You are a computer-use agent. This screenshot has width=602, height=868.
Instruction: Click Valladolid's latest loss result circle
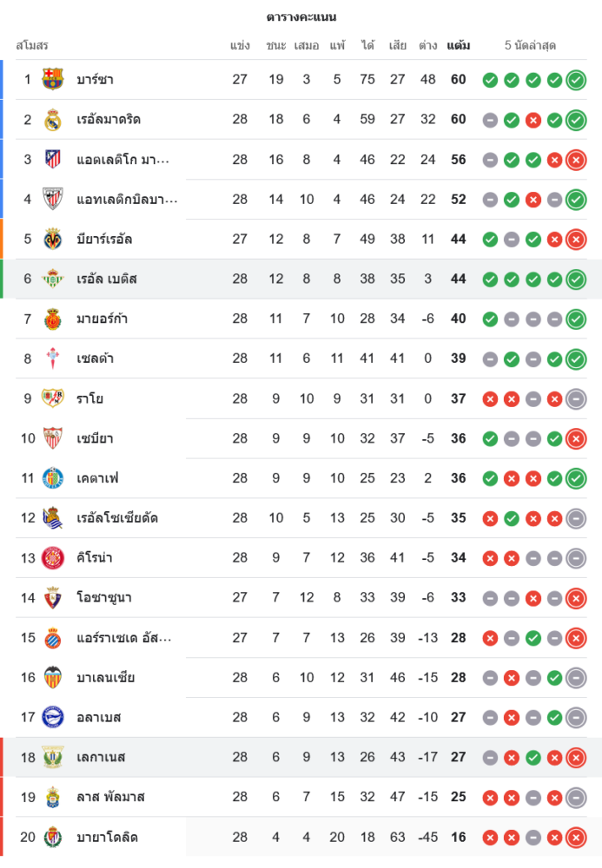click(575, 837)
